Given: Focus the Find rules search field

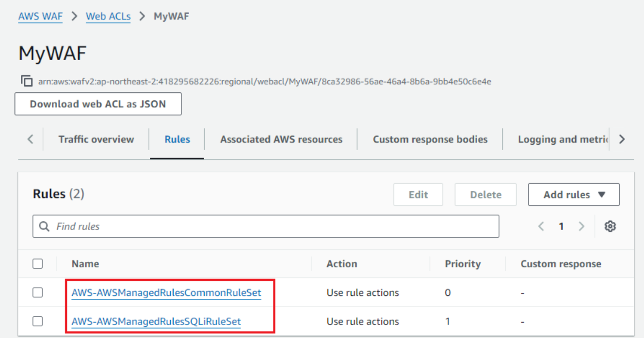Looking at the screenshot, I should (x=266, y=226).
